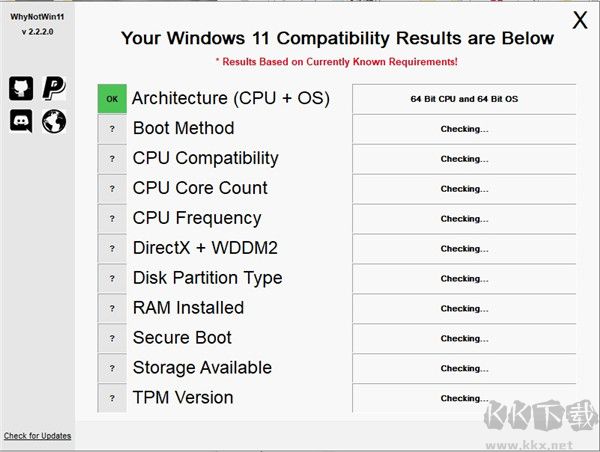Click the question mark beside CPU Compatibility
This screenshot has height=452, width=600.
point(112,159)
